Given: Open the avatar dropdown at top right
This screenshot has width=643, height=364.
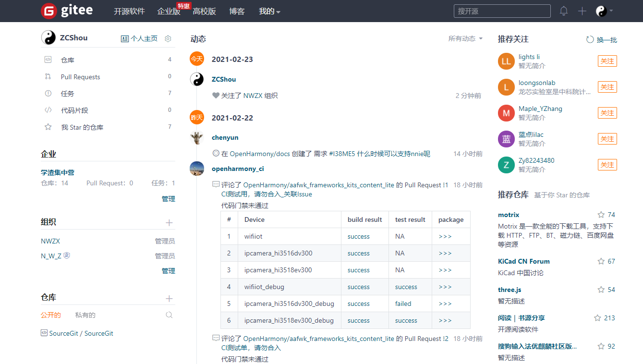Looking at the screenshot, I should [605, 11].
